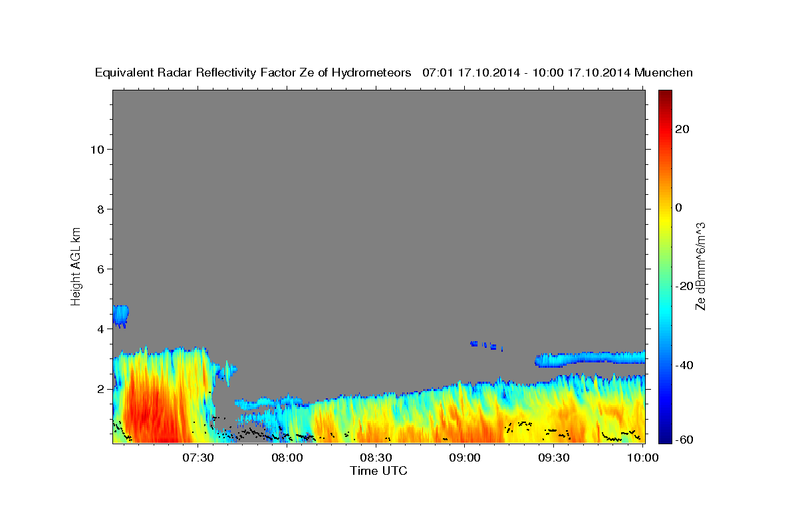The image size is (798, 532).
Task: Click the height tick label 8
Action: pos(101,209)
